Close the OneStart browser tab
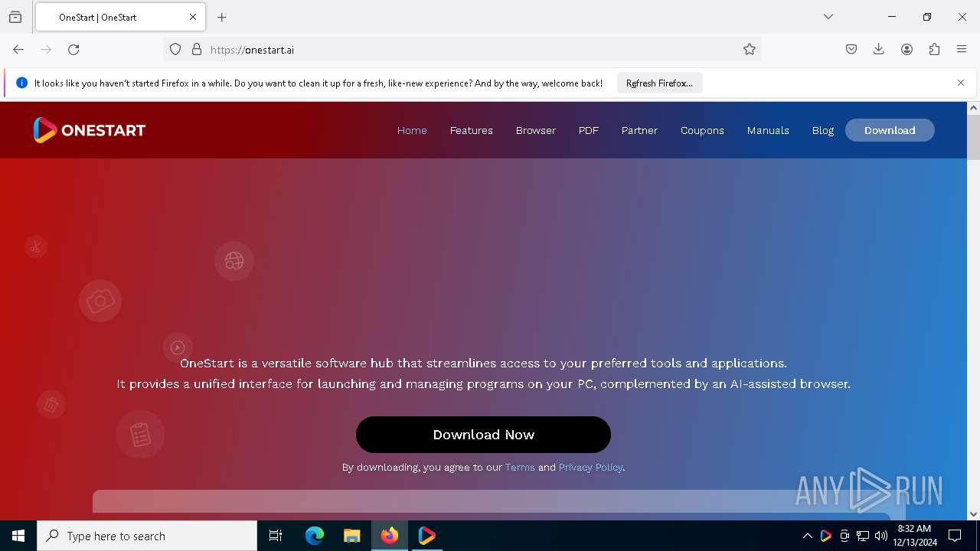Image resolution: width=980 pixels, height=551 pixels. 193,17
